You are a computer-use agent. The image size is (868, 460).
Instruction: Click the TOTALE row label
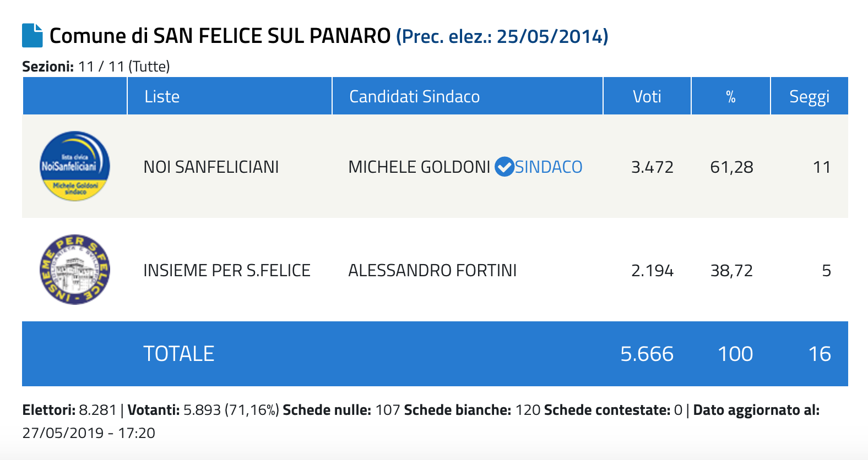[x=178, y=353]
